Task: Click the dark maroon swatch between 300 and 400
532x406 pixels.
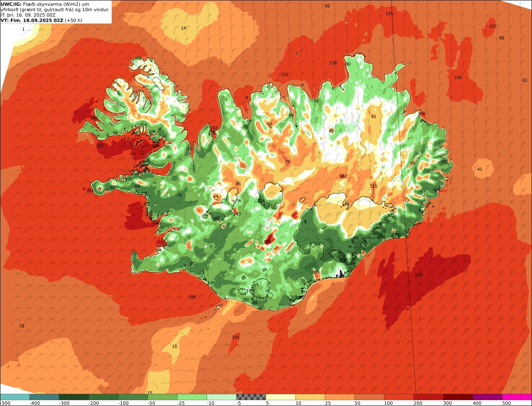Action: tap(458, 397)
